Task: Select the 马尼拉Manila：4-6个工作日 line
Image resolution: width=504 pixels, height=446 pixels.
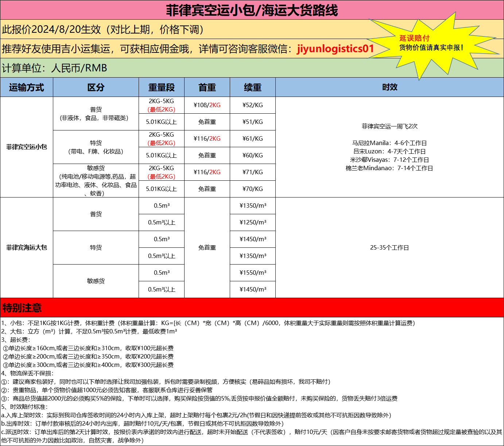Action: point(389,143)
